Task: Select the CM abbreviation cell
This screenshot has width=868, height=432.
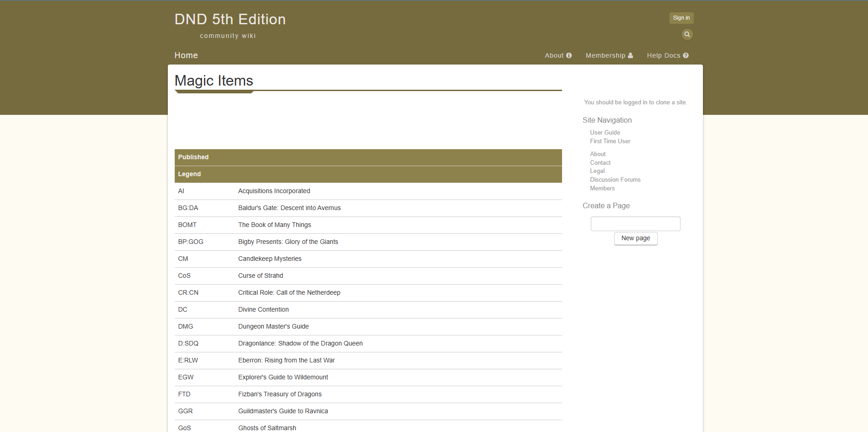Action: (204, 259)
